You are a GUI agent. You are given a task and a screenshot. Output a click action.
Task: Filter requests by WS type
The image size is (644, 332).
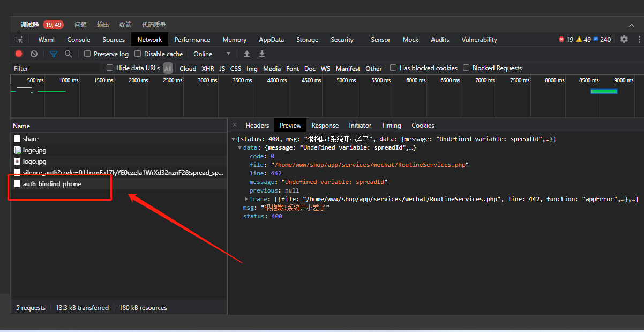(x=326, y=68)
